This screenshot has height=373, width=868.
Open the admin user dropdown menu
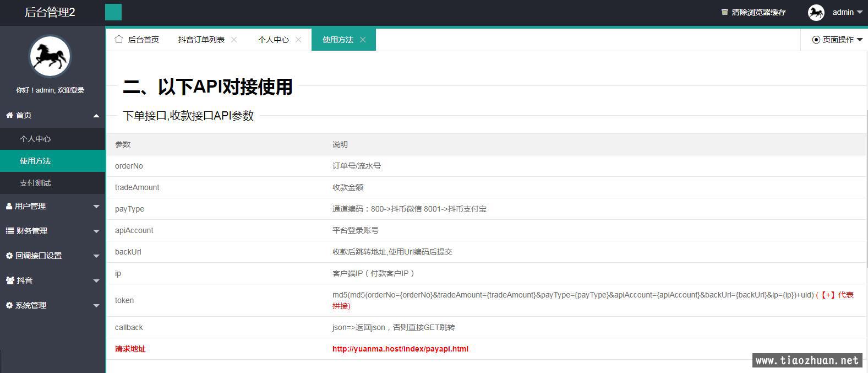(847, 12)
